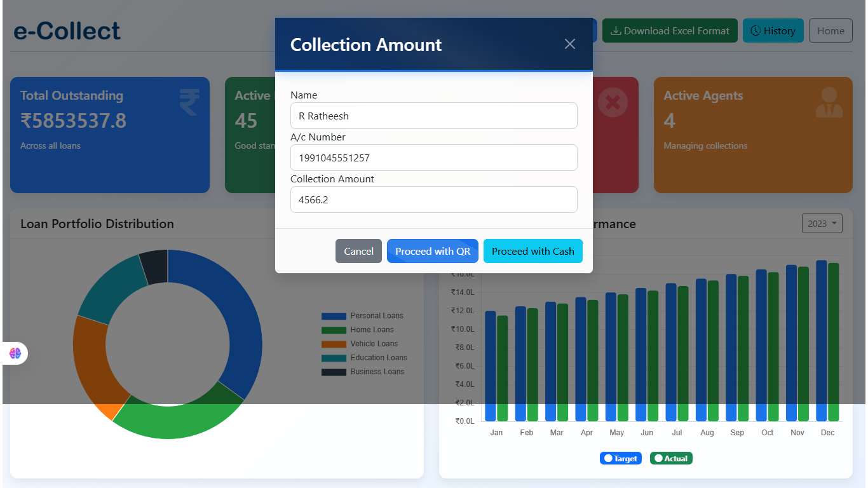Image resolution: width=868 pixels, height=488 pixels.
Task: Click the Name input field
Action: (x=433, y=116)
